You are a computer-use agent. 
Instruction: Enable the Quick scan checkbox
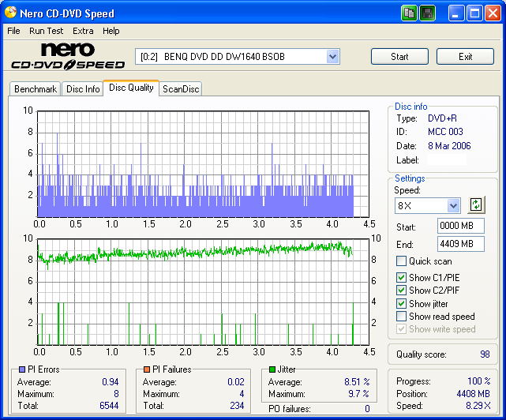point(402,261)
